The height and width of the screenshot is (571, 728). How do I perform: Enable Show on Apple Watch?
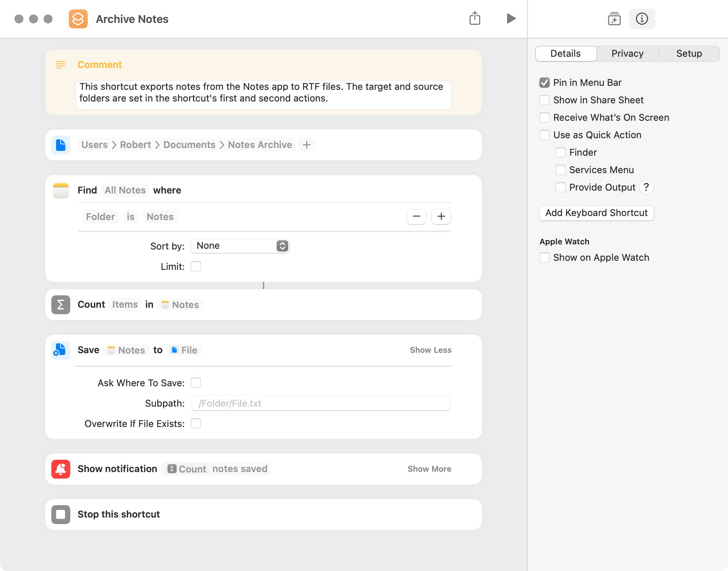[545, 257]
